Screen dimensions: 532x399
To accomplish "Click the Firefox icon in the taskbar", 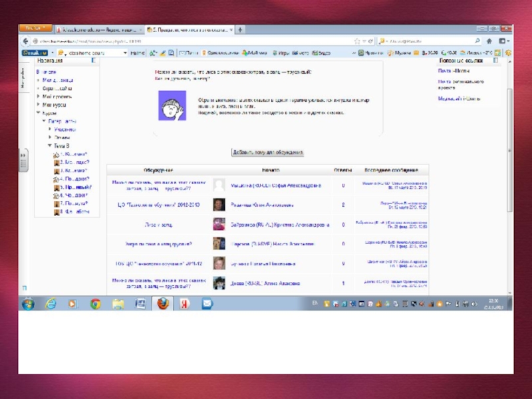I will coord(163,303).
